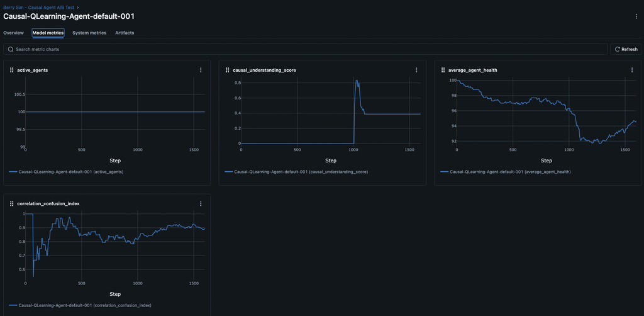
Task: Grab the active_agents chart drag handle
Action: click(x=11, y=70)
